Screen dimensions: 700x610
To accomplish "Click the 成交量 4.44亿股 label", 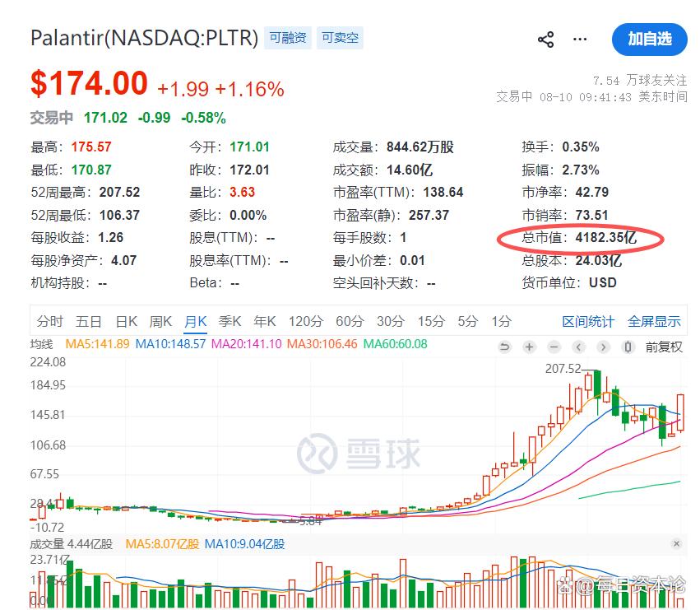I will pos(72,544).
